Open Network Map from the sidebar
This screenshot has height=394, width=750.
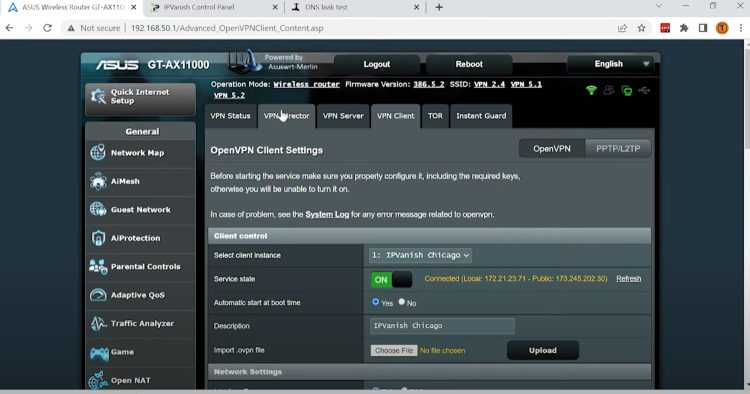click(140, 153)
